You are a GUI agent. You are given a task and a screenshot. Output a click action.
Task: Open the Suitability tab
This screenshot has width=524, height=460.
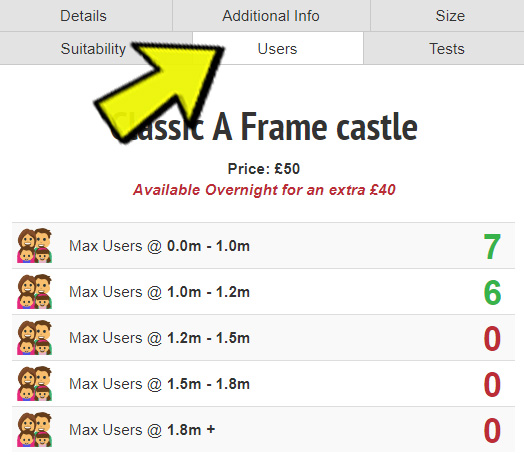(x=96, y=48)
